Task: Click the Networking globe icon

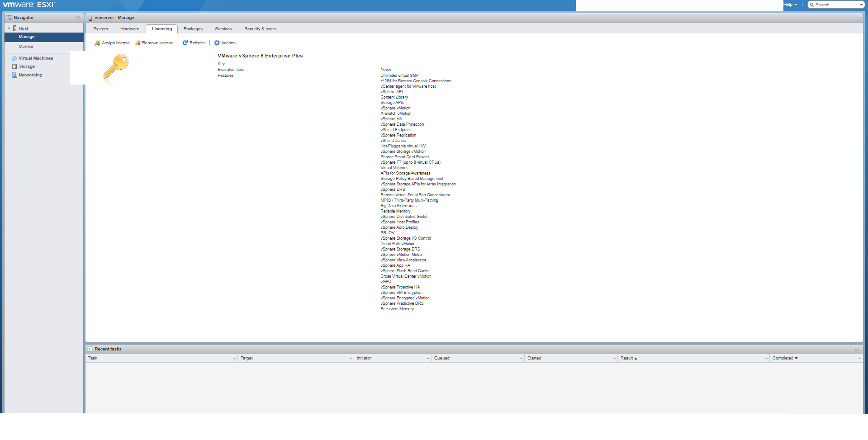Action: [14, 75]
